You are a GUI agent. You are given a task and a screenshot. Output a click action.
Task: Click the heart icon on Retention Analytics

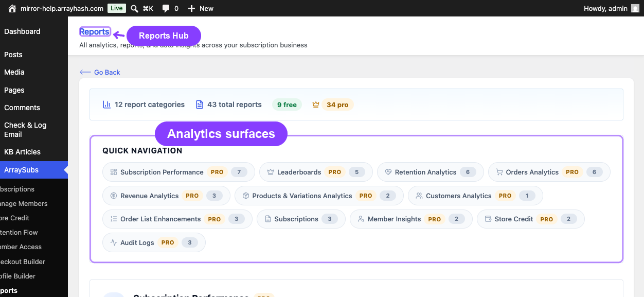click(388, 172)
